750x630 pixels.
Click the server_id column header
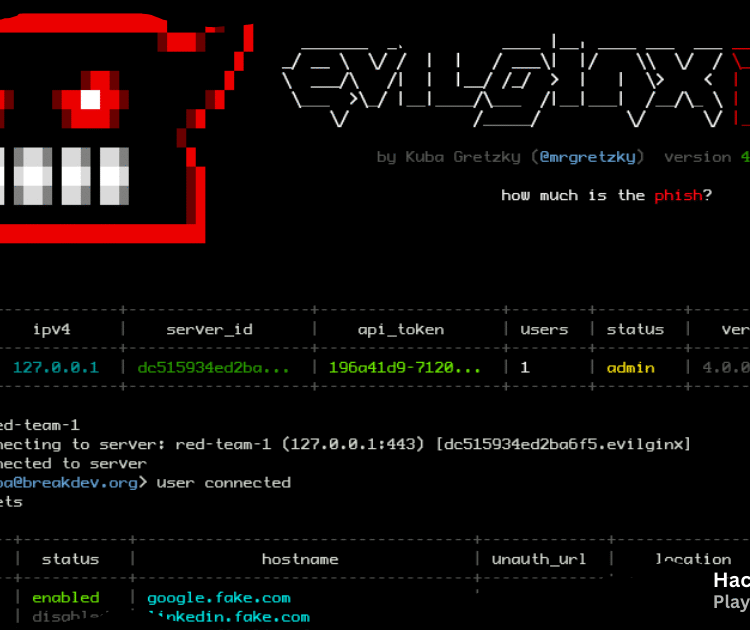pos(209,330)
